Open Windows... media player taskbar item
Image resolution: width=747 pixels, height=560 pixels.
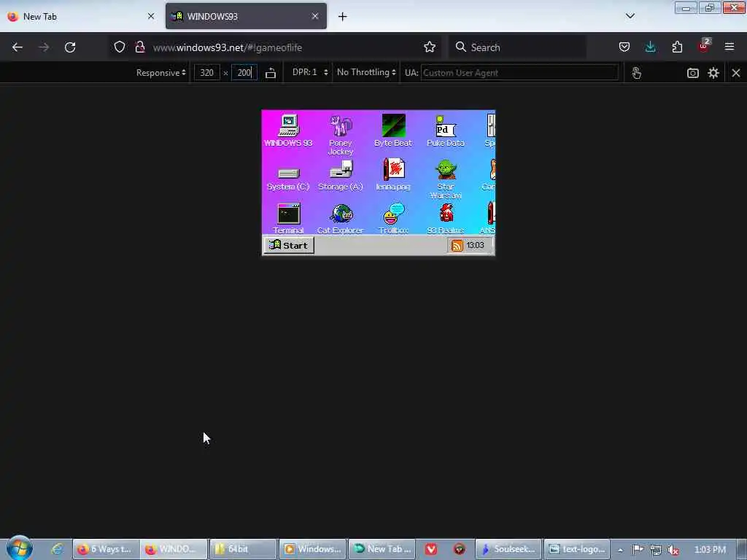(312, 549)
